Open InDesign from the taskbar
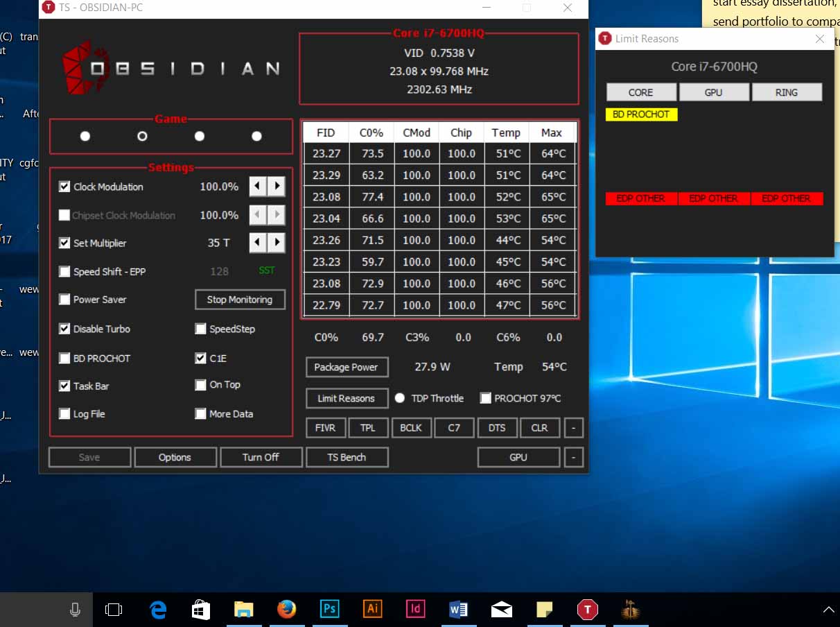The image size is (840, 627). point(415,609)
